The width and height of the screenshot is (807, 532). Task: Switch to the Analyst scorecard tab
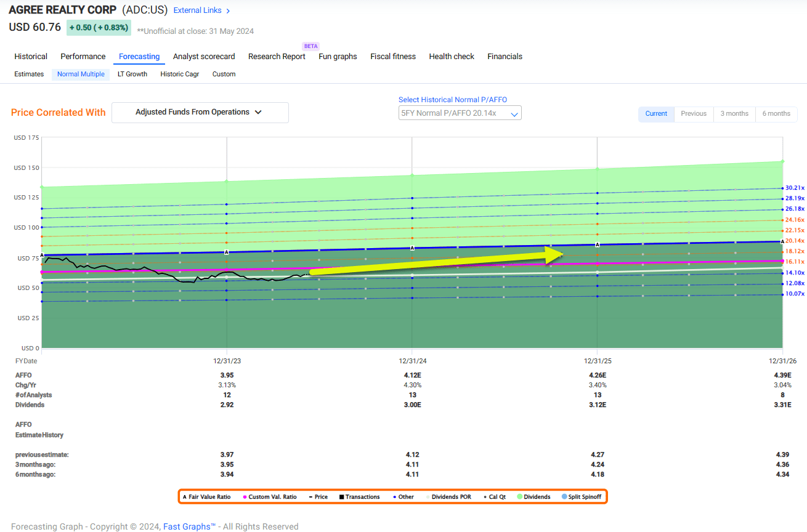(204, 57)
